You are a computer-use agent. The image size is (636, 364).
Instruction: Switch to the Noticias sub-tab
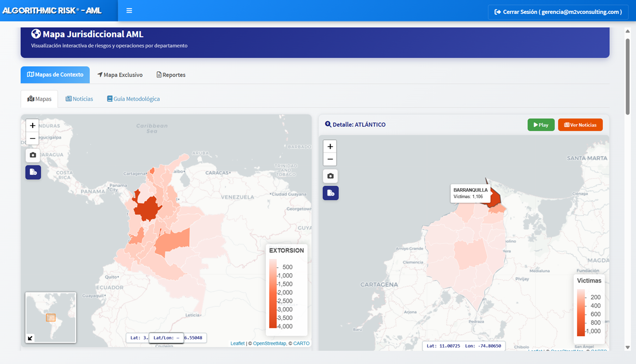(x=79, y=99)
